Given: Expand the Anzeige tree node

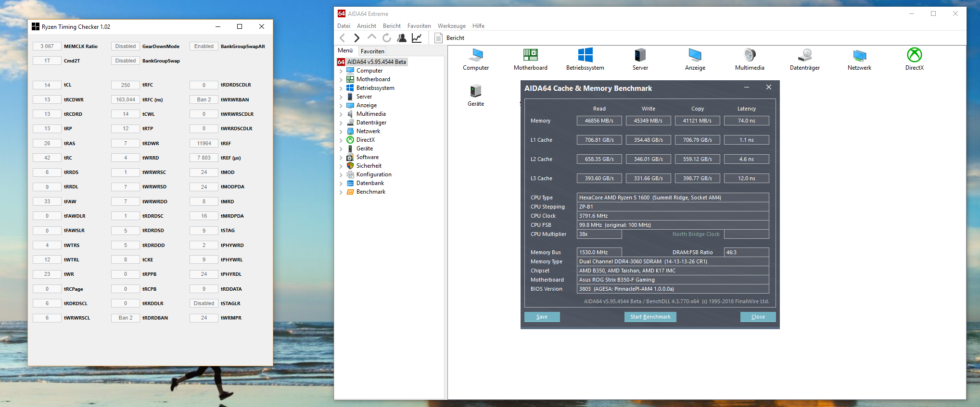Looking at the screenshot, I should (x=341, y=106).
